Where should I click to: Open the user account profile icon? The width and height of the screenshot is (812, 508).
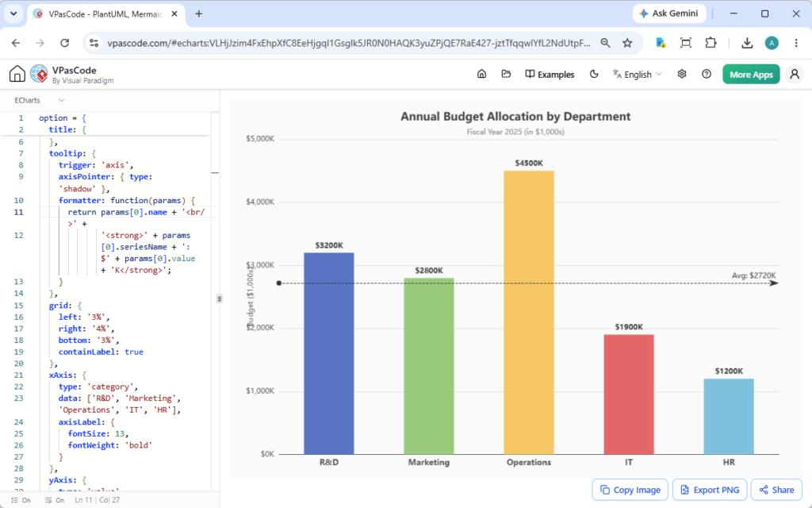(x=795, y=74)
